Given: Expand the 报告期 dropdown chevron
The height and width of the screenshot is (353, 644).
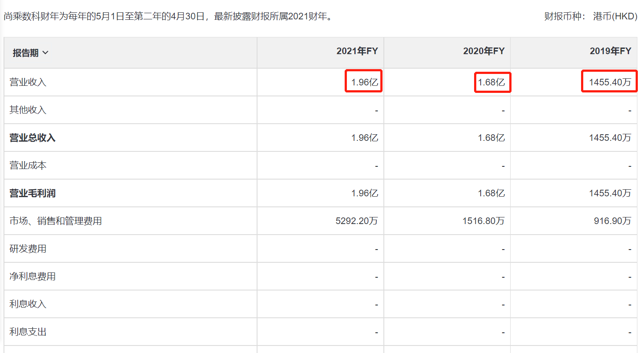Looking at the screenshot, I should tap(45, 53).
